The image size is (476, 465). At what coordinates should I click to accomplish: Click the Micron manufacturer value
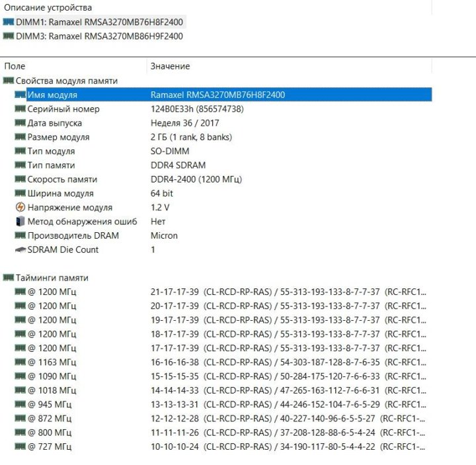[x=164, y=235]
